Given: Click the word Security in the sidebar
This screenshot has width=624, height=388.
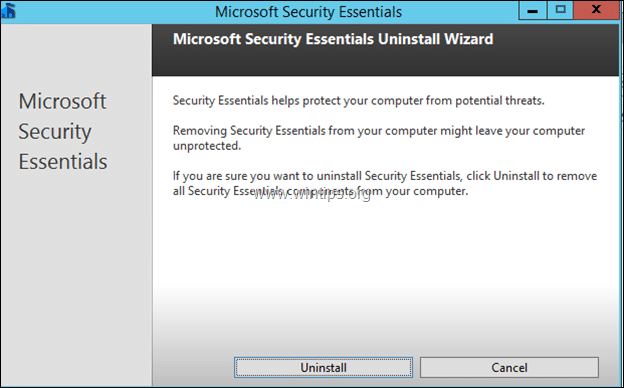Looking at the screenshot, I should (x=55, y=132).
